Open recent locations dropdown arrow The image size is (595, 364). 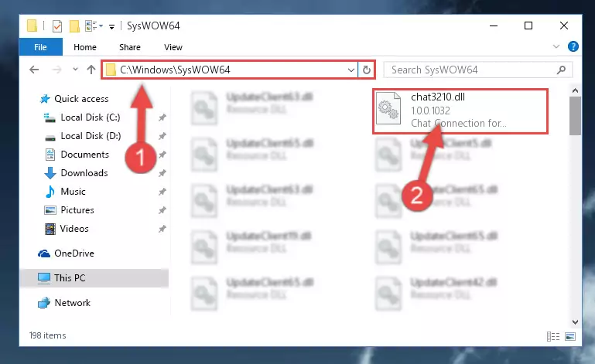click(x=75, y=70)
